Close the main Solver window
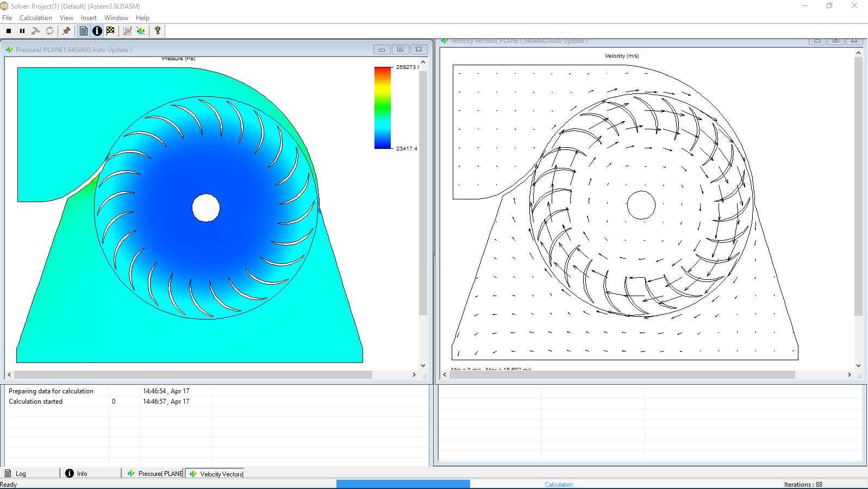The width and height of the screenshot is (868, 489). click(854, 6)
